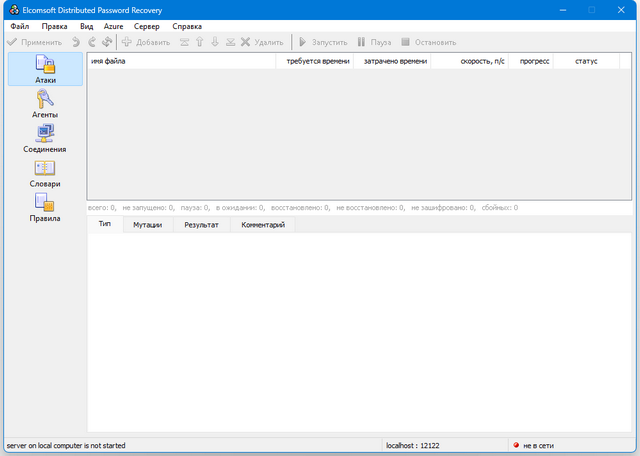This screenshot has width=640, height=456.
Task: Open the Правка menu
Action: pos(54,26)
